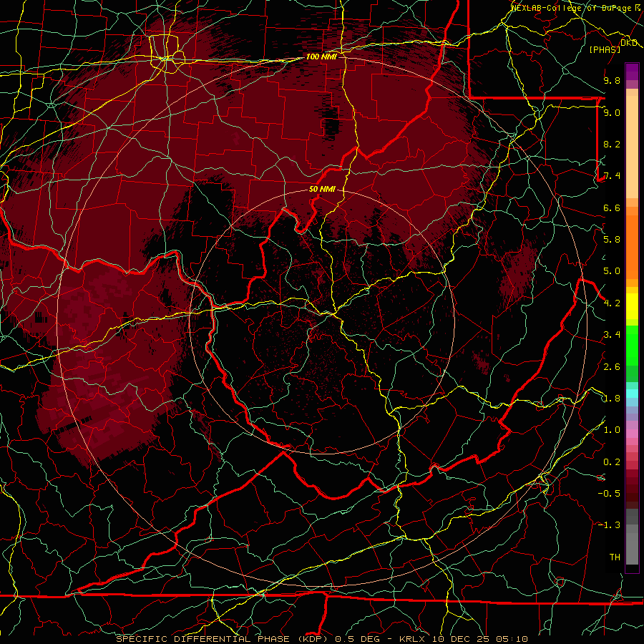Click the 2.6 scale value
This screenshot has height=644, width=644.
tap(612, 366)
